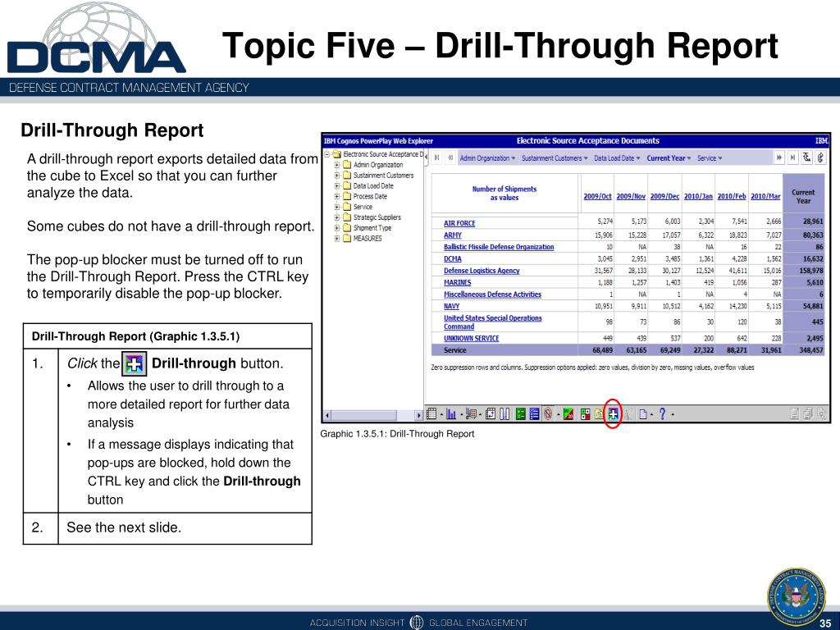Click the 2009/Dec column header link
Viewport: 840px width, 630px height.
click(x=664, y=197)
